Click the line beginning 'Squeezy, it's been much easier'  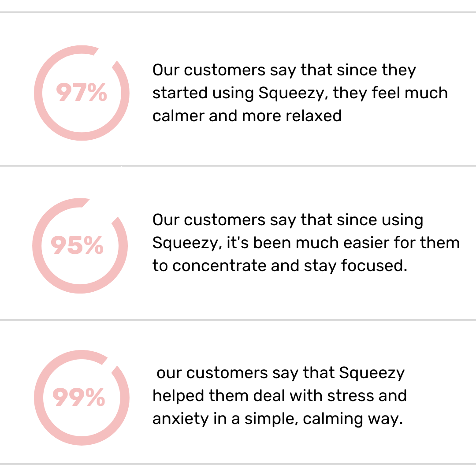(x=306, y=243)
